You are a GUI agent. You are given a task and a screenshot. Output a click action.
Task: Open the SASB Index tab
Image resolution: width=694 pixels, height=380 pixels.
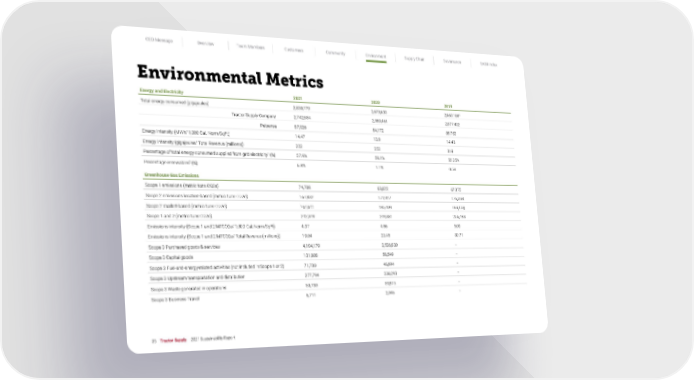tap(488, 64)
